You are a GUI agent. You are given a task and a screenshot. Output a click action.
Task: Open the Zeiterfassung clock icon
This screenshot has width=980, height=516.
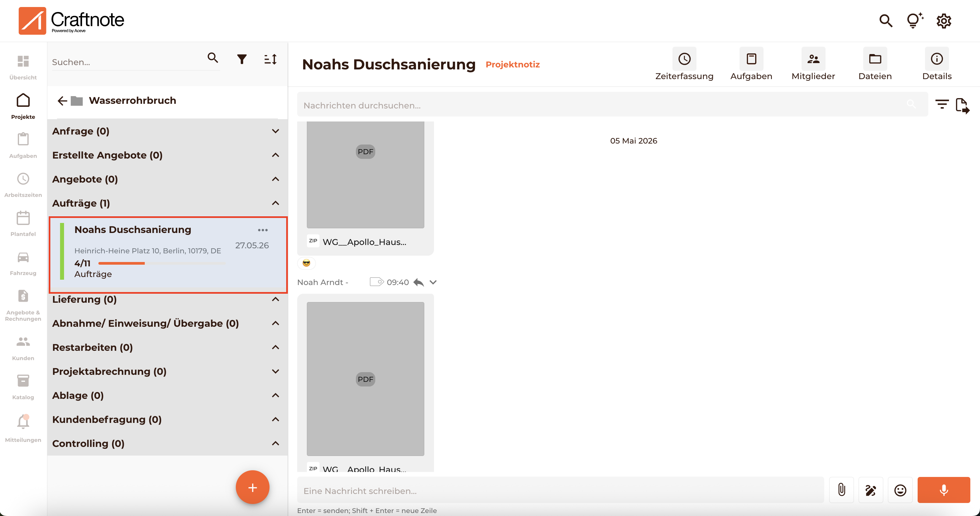(684, 59)
